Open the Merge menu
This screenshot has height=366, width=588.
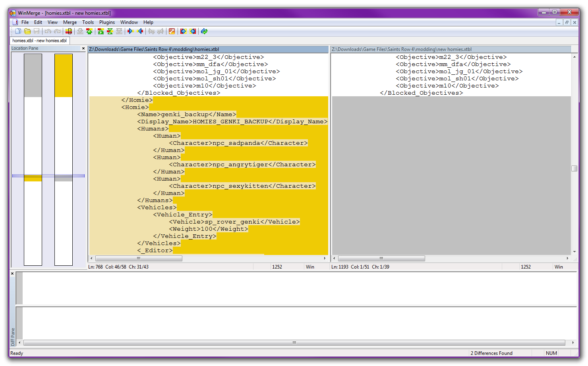tap(70, 22)
